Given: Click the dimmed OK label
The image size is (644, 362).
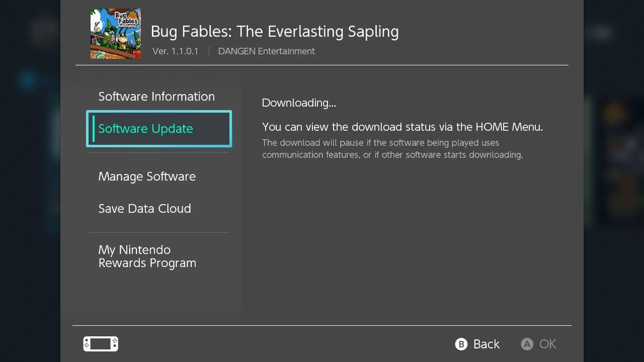Looking at the screenshot, I should tap(547, 344).
